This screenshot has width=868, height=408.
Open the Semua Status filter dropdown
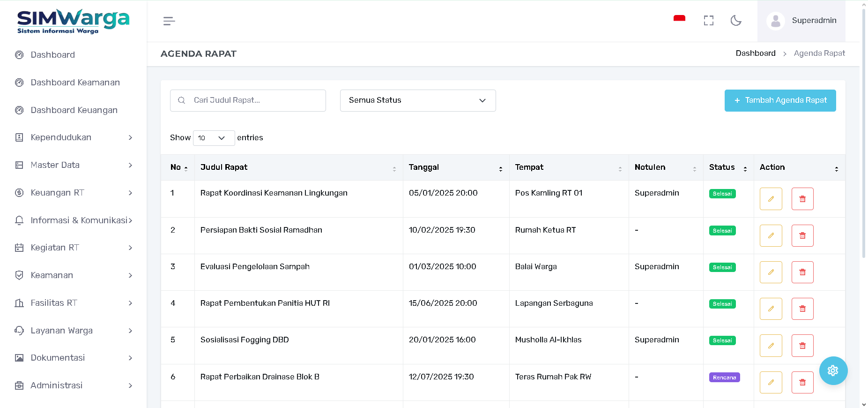pyautogui.click(x=417, y=100)
